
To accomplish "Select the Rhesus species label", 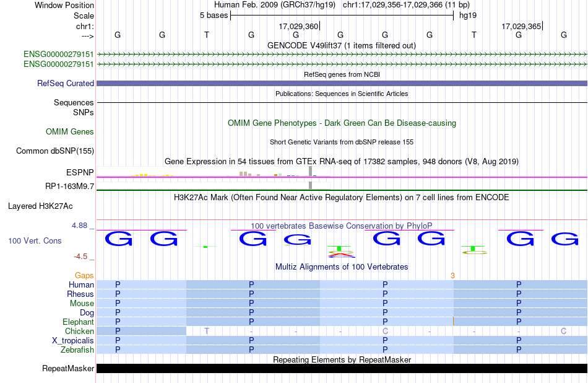I will point(80,294).
